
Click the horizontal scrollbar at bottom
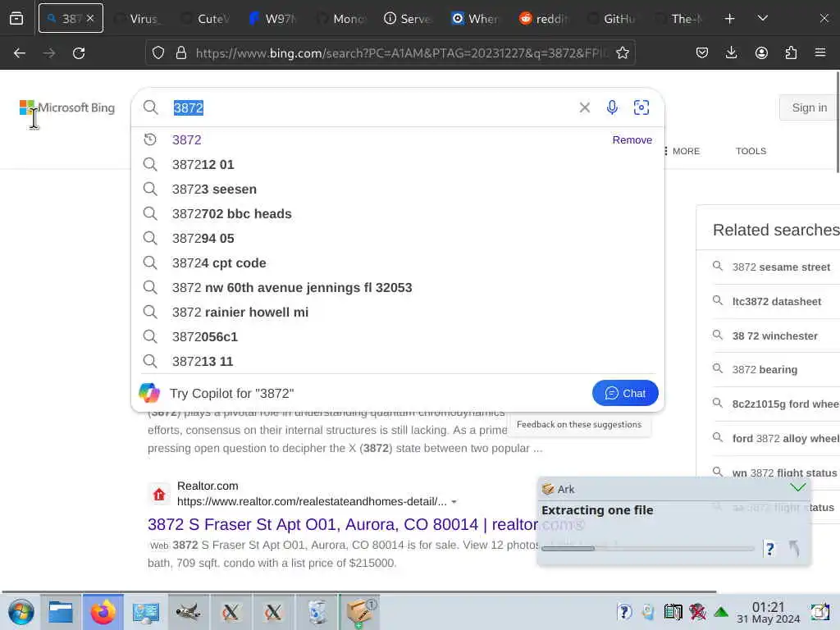[359, 592]
